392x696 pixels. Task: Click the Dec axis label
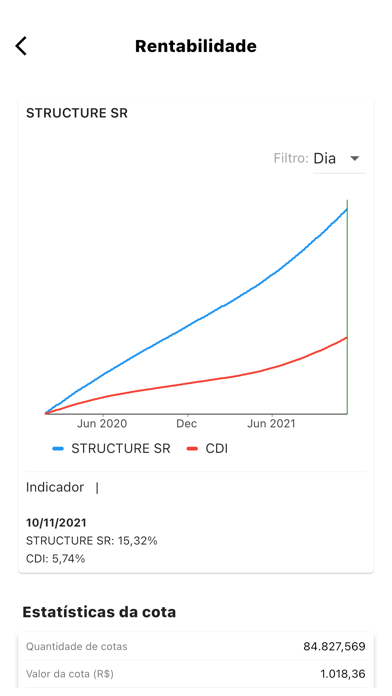click(186, 423)
